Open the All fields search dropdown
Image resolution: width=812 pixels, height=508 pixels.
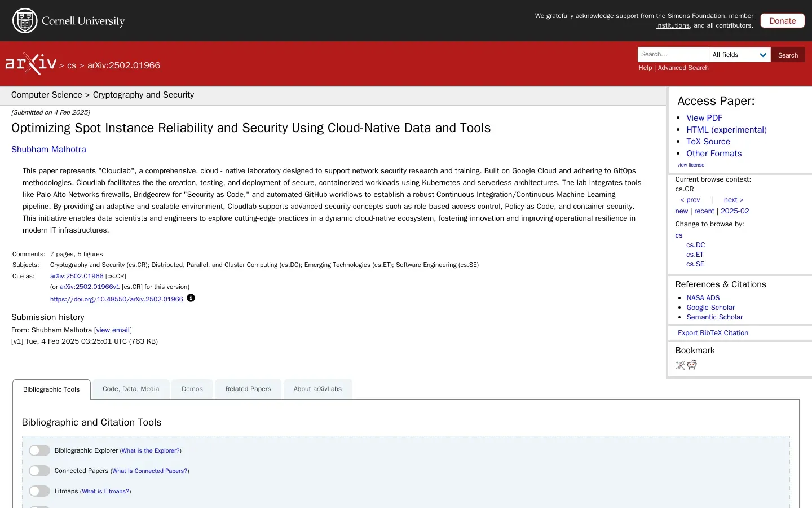point(740,55)
